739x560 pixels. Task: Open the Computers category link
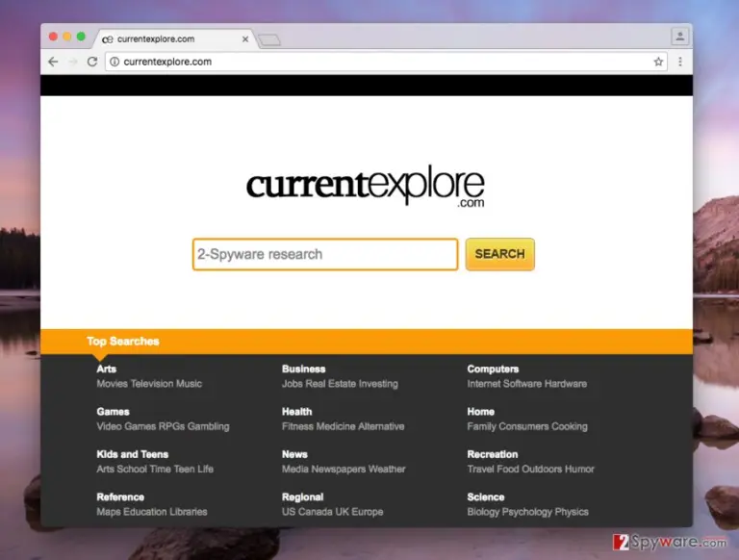(493, 369)
